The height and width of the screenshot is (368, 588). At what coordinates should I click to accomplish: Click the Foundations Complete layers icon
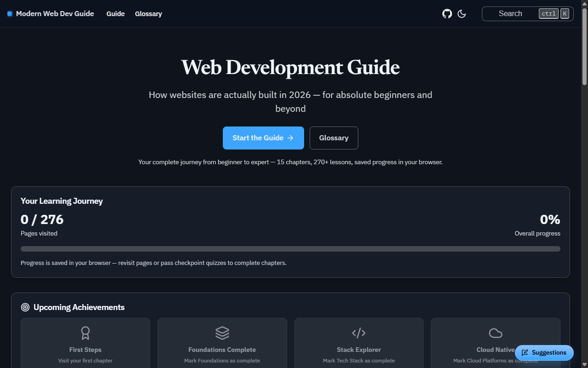click(x=222, y=333)
